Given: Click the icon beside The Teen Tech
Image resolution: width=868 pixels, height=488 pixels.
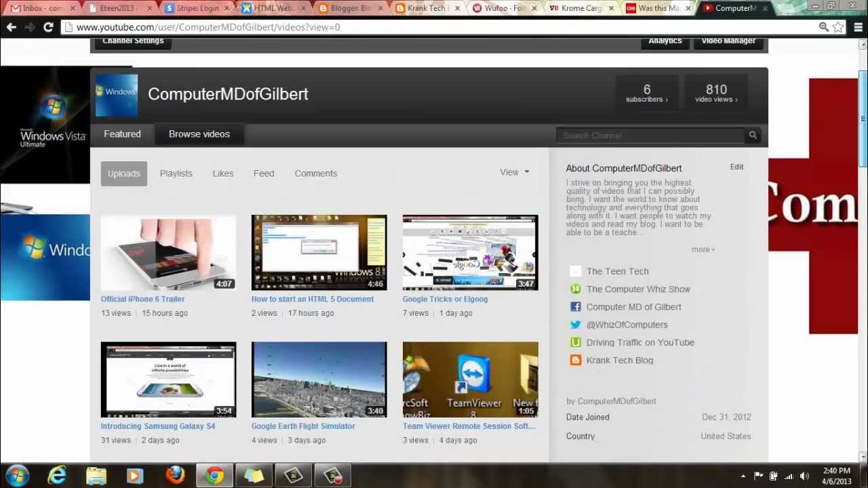Looking at the screenshot, I should [576, 271].
